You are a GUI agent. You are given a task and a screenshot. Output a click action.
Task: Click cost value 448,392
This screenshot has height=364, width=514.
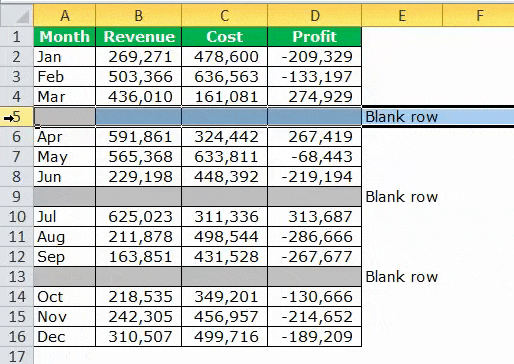coord(224,177)
